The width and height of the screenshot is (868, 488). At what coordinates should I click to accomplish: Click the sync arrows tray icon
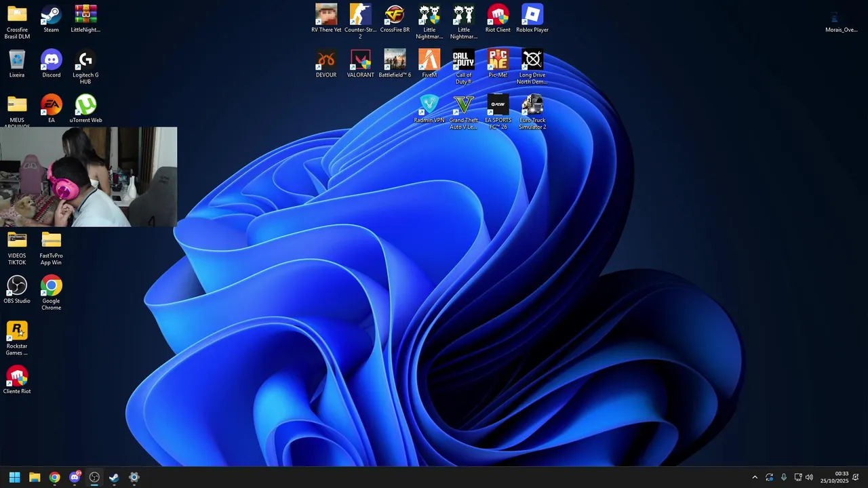point(769,478)
